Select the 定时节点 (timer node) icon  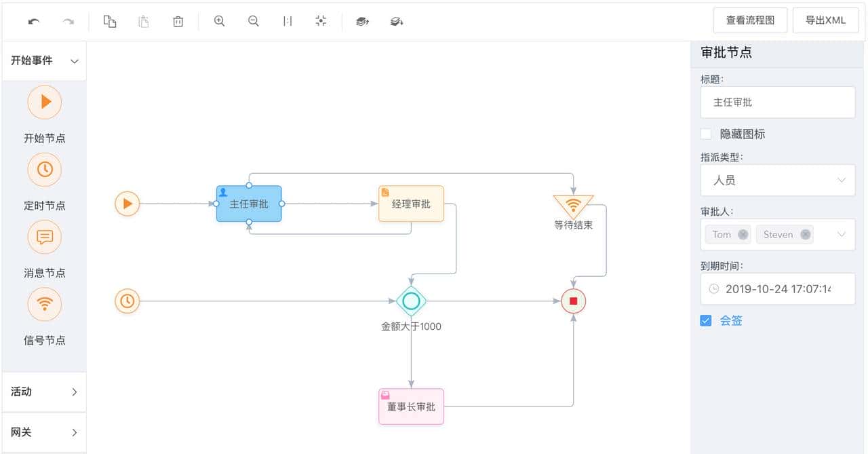click(44, 170)
